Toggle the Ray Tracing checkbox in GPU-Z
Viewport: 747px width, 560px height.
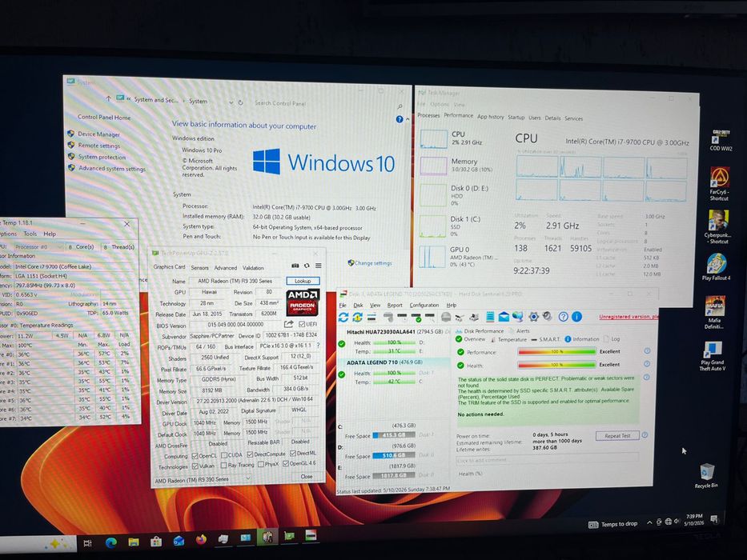[x=224, y=466]
